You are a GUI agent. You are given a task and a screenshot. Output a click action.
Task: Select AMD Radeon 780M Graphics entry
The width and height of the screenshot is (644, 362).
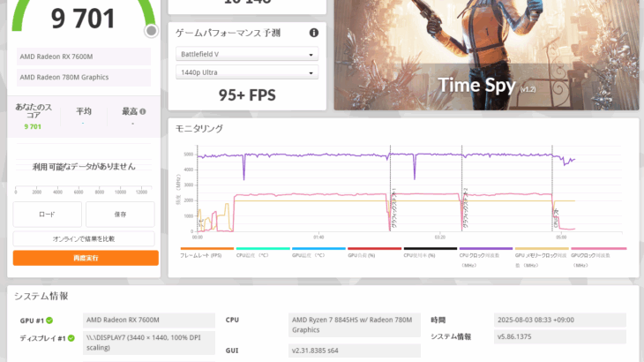[x=84, y=77]
